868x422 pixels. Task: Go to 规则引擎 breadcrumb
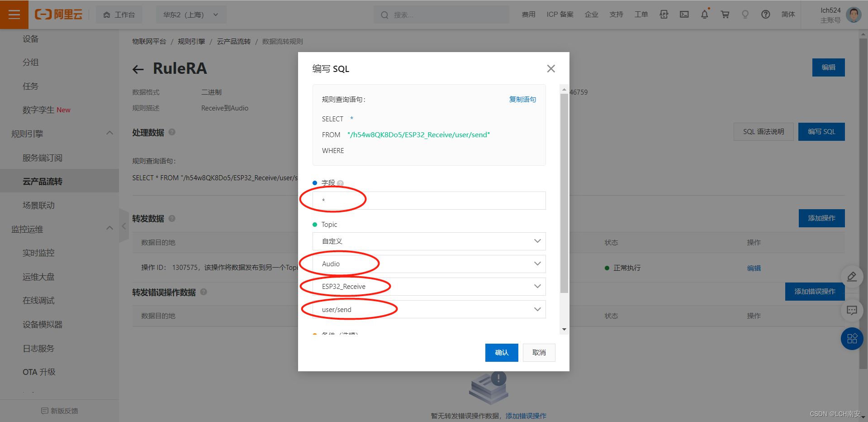(x=191, y=42)
